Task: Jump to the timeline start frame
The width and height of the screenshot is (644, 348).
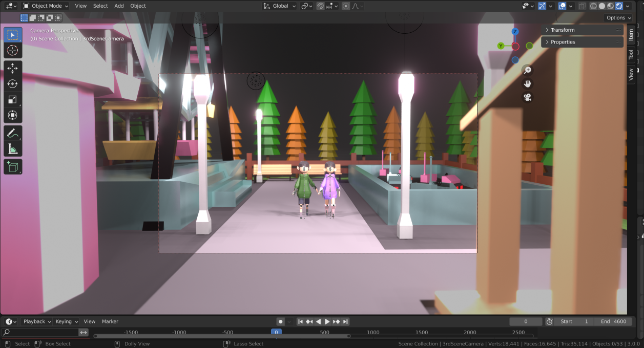Action: (x=301, y=321)
